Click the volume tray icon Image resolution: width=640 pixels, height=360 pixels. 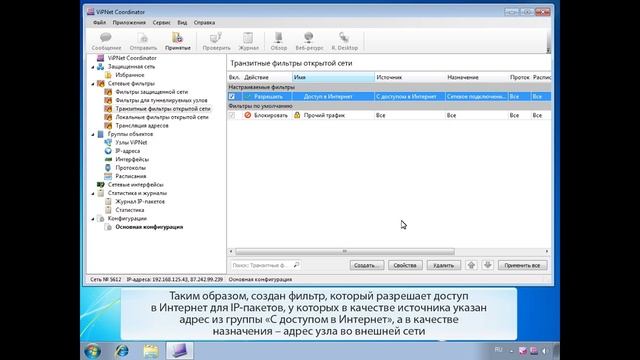click(544, 351)
